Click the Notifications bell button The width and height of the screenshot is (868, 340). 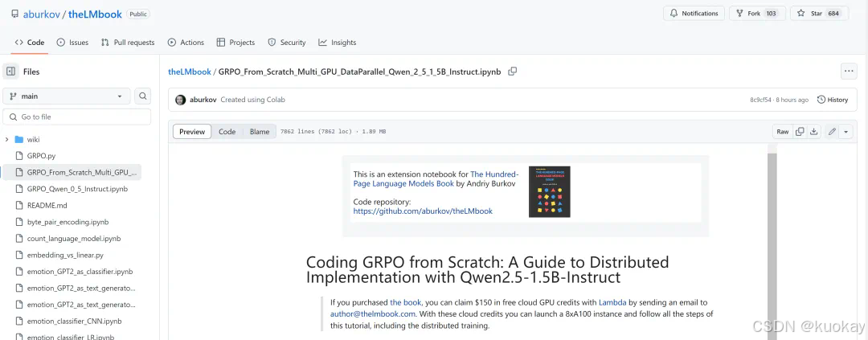tap(694, 14)
